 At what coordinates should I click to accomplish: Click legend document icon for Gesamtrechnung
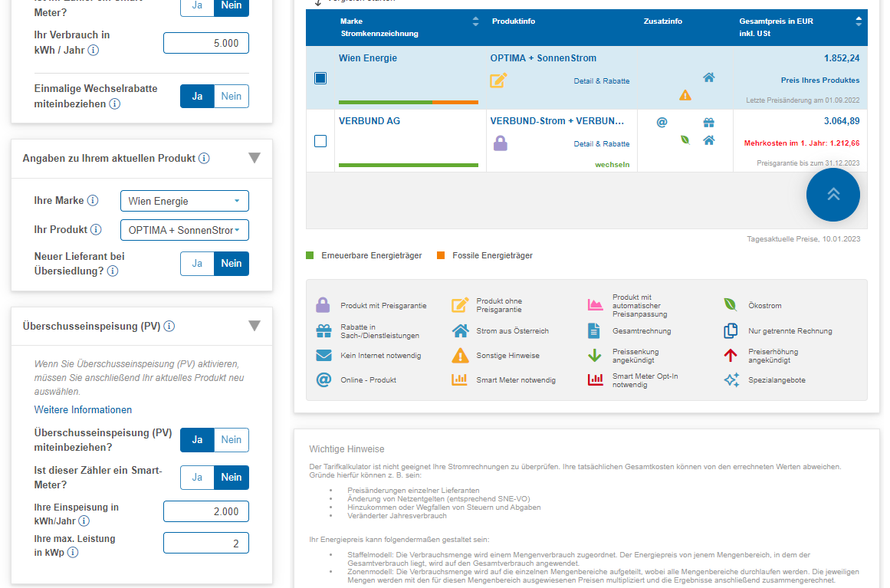coord(593,331)
